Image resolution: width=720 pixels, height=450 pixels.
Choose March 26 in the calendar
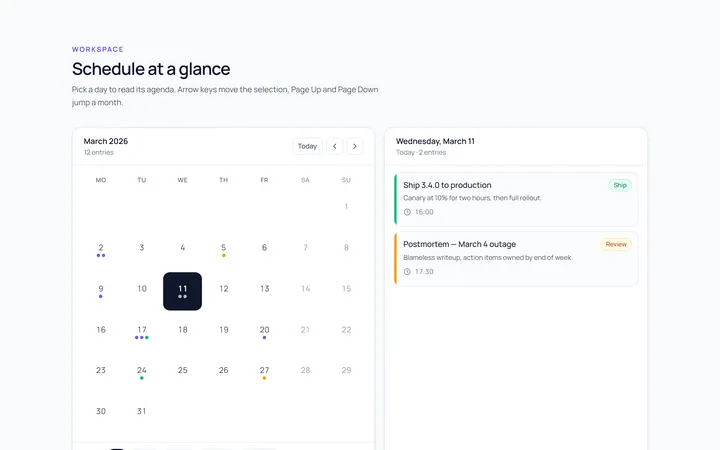click(224, 371)
